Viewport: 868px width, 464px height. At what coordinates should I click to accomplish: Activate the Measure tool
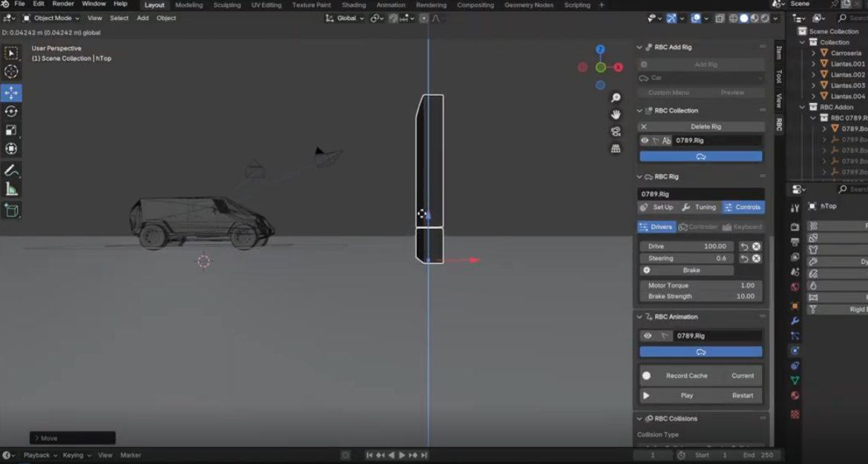(x=11, y=189)
